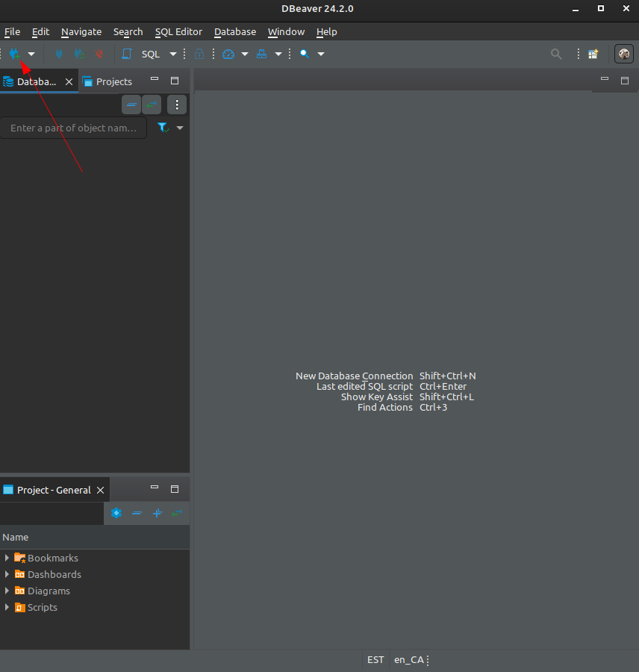Screen dimensions: 639x672
Task: Expand the Dashboards folder
Action: click(x=7, y=574)
